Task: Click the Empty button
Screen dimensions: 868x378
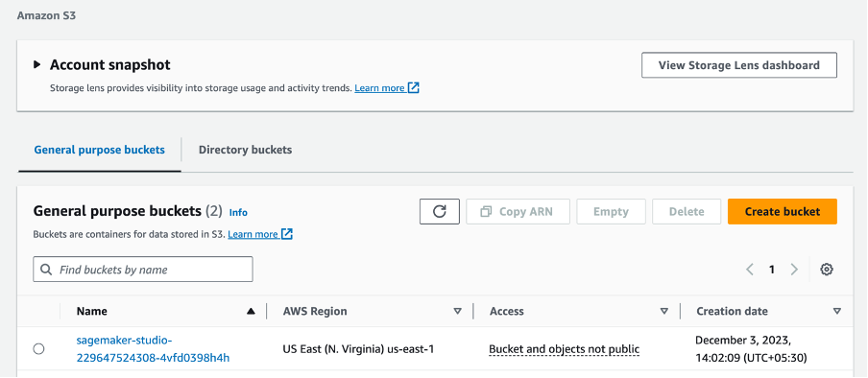Action: [611, 211]
